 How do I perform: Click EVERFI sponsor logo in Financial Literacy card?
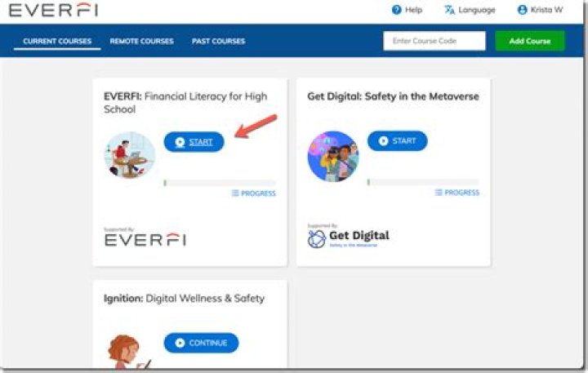point(145,240)
